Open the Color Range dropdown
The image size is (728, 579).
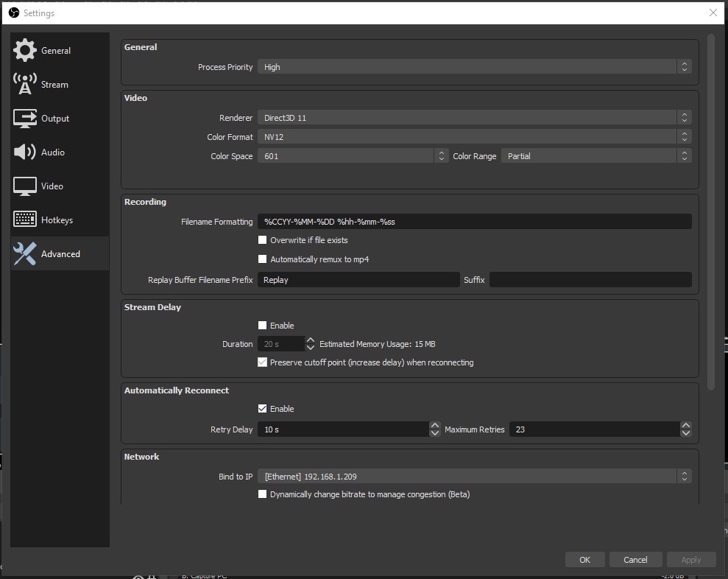pyautogui.click(x=597, y=156)
